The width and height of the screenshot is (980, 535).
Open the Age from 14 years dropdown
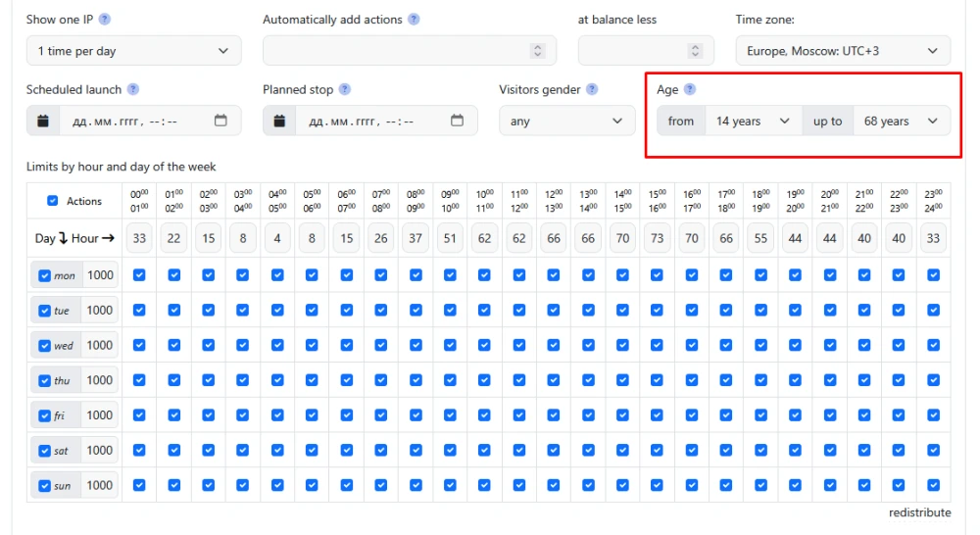[x=753, y=121]
